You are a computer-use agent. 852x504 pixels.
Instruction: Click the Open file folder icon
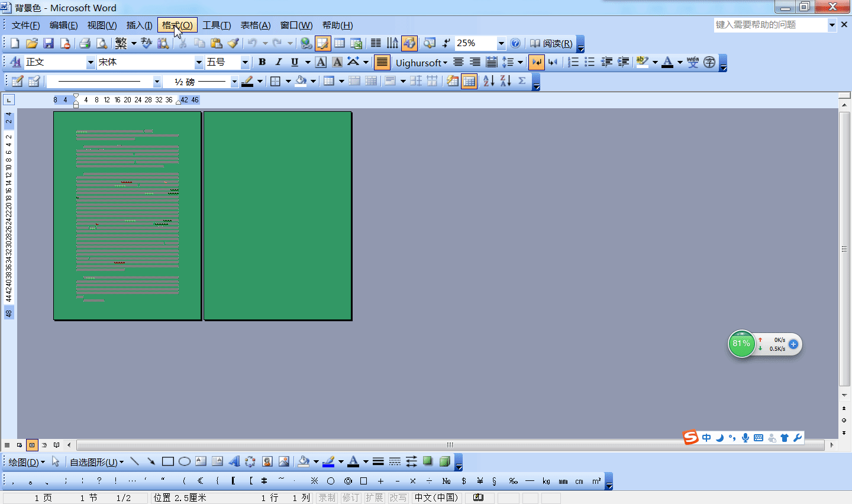point(32,43)
